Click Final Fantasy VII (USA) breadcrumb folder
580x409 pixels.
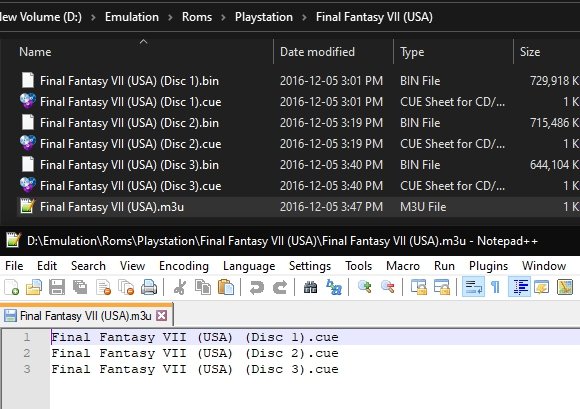coord(374,17)
